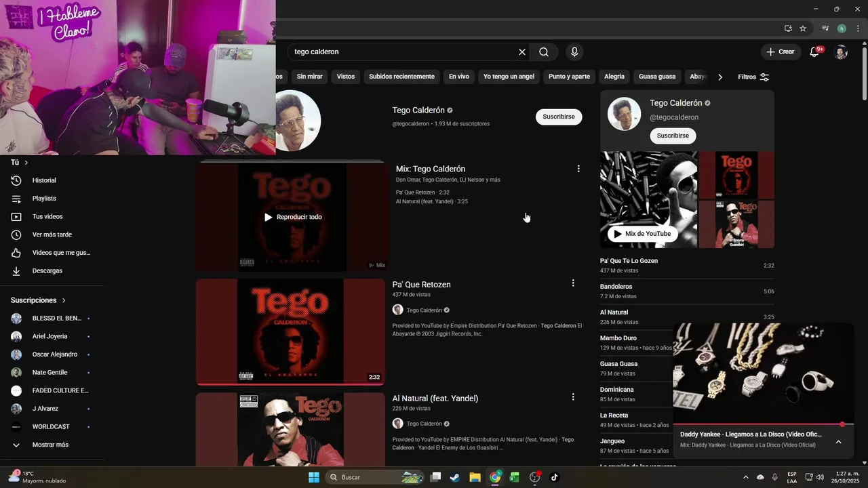Select the Sin mirar filter chip
The height and width of the screenshot is (488, 868).
(309, 77)
